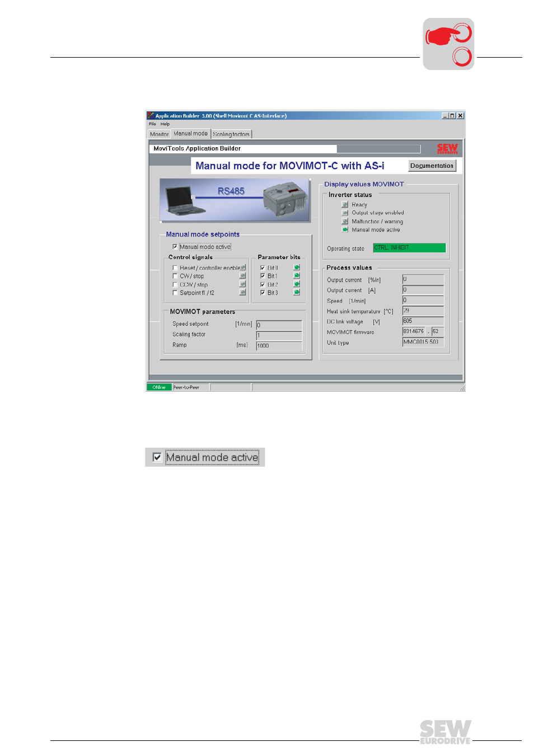Click the Documentation button
This screenshot has height=756, width=534.
432,166
